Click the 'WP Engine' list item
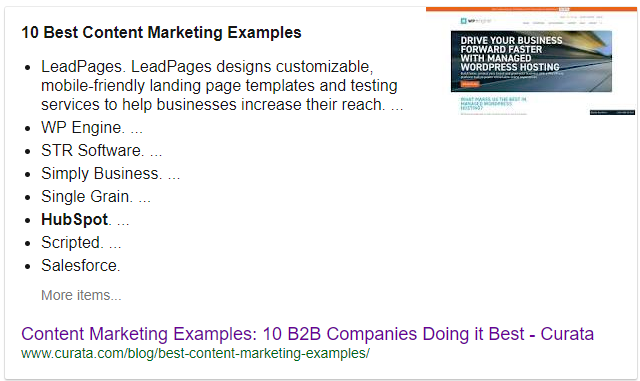Viewport: 640px width, 381px height. coord(92,127)
